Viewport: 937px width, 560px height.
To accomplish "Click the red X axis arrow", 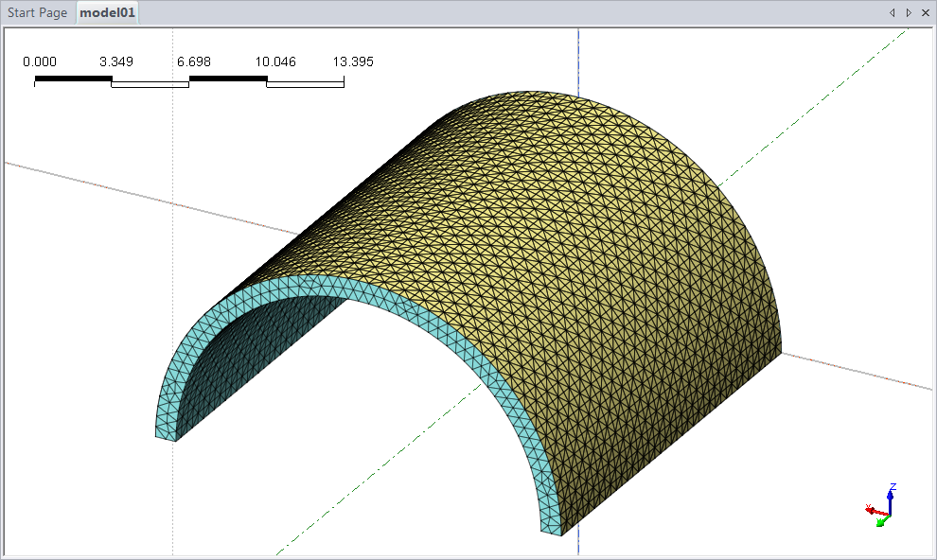I will 873,510.
